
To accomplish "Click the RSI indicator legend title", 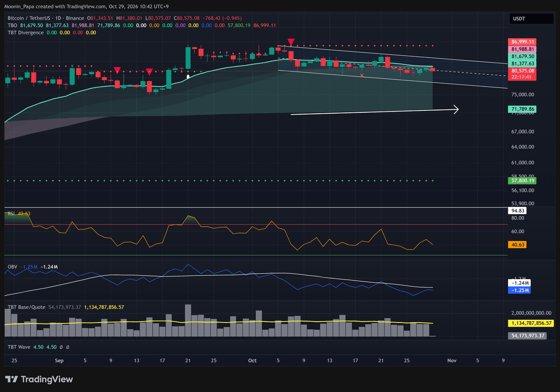I will click(12, 213).
